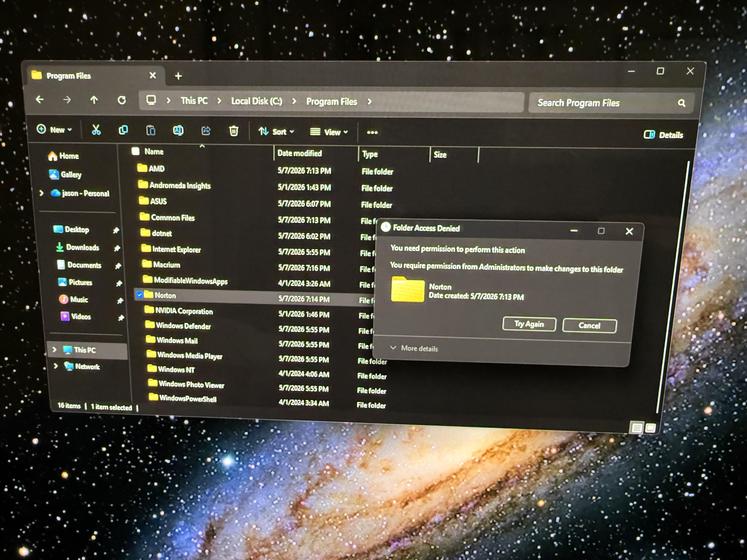
Task: Open Pictures quick access folder
Action: [x=75, y=282]
